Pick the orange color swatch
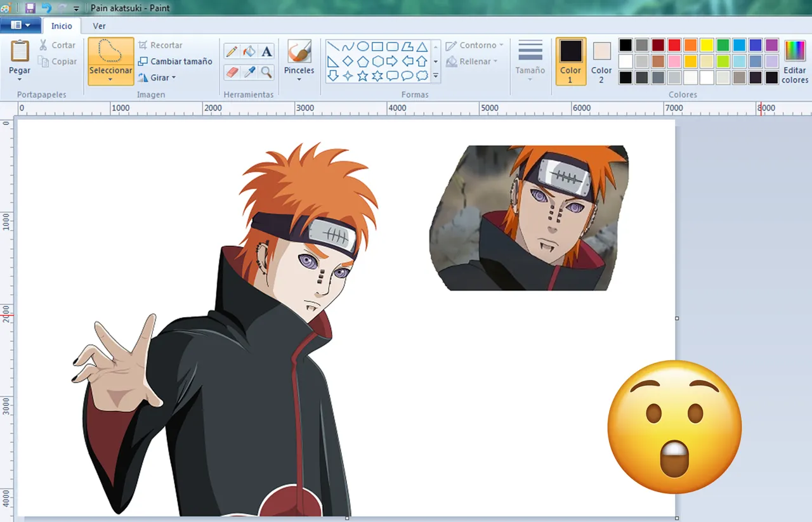The image size is (812, 522). (x=690, y=45)
